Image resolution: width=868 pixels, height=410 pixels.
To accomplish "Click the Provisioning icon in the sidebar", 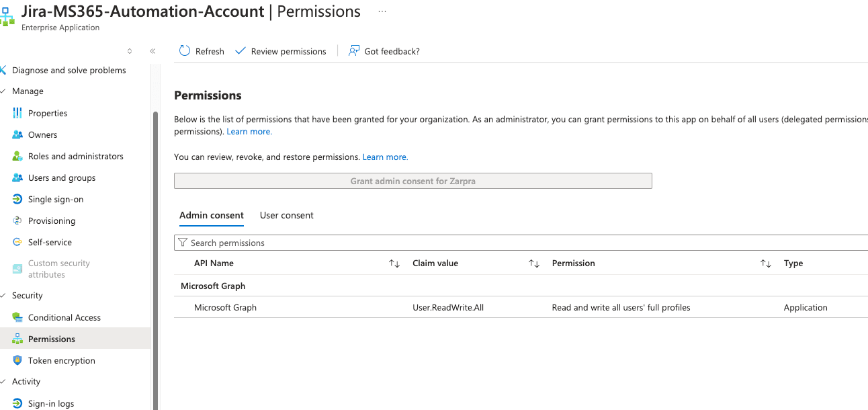I will (x=17, y=220).
